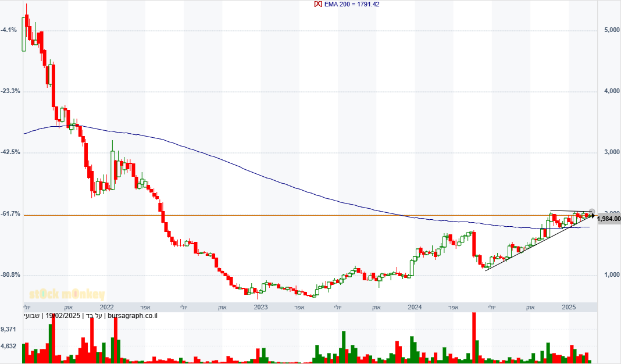Click the 2023 year label on time axis
This screenshot has width=621, height=364.
260,307
